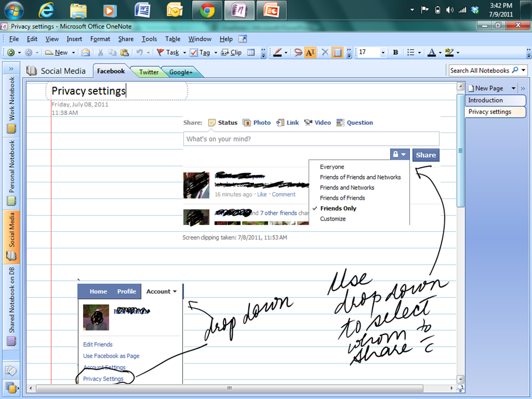Open the Work Notebook in sidebar
The image size is (532, 399).
12,105
